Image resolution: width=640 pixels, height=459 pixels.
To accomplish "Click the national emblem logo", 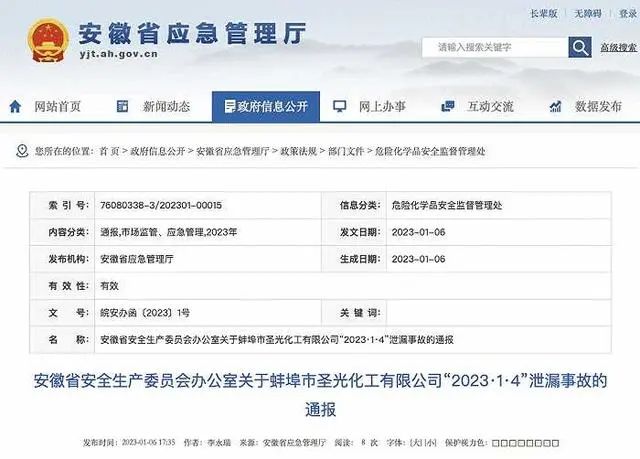I will pos(48,40).
